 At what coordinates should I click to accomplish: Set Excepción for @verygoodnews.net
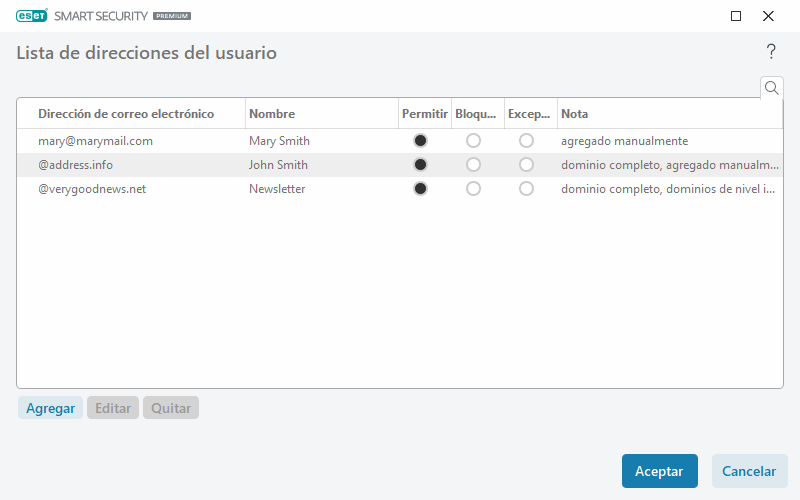click(x=526, y=189)
